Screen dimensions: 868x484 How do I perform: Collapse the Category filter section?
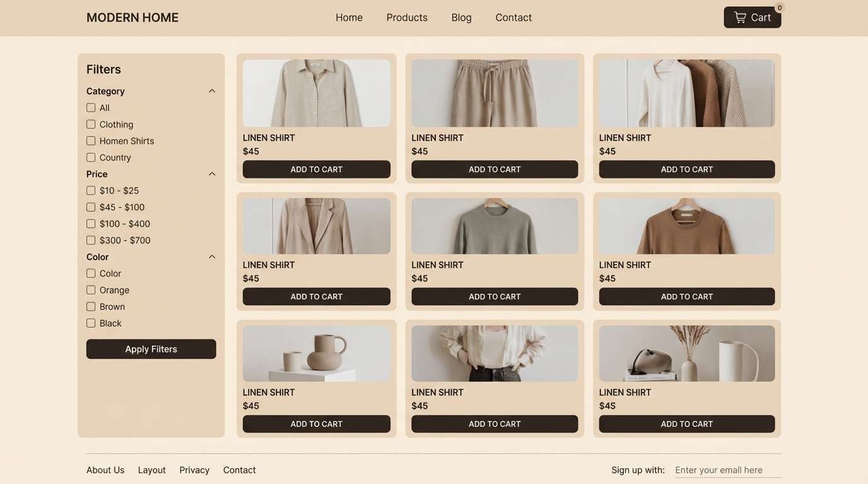pos(212,90)
